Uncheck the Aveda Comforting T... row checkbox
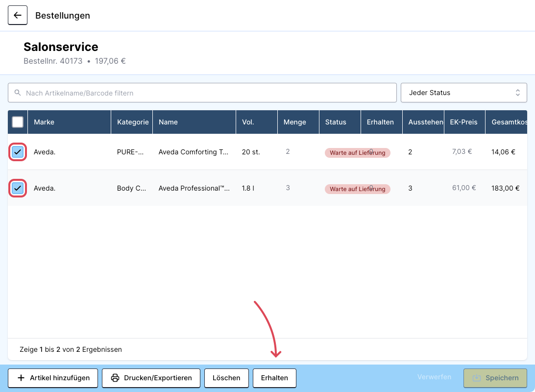This screenshot has width=535, height=392. (x=18, y=152)
